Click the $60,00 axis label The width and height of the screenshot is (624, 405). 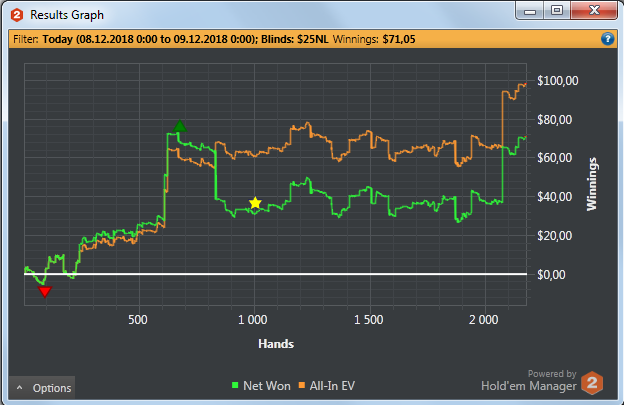554,158
